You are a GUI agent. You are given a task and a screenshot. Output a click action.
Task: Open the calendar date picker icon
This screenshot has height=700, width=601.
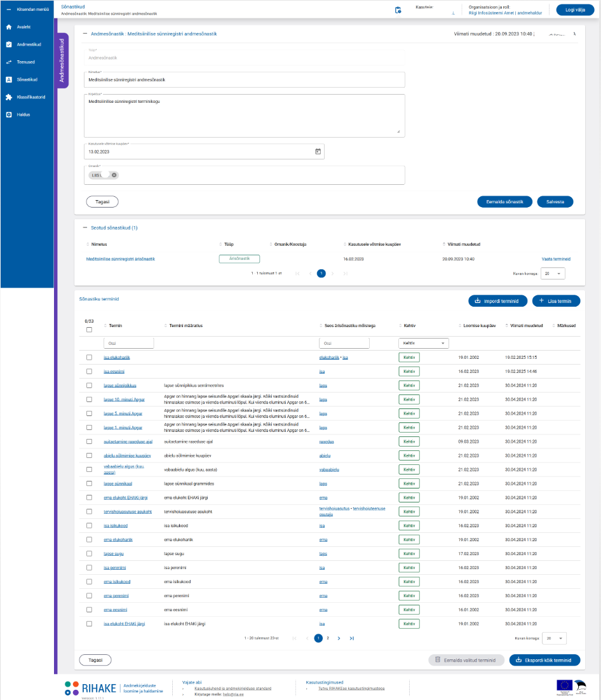coord(318,152)
